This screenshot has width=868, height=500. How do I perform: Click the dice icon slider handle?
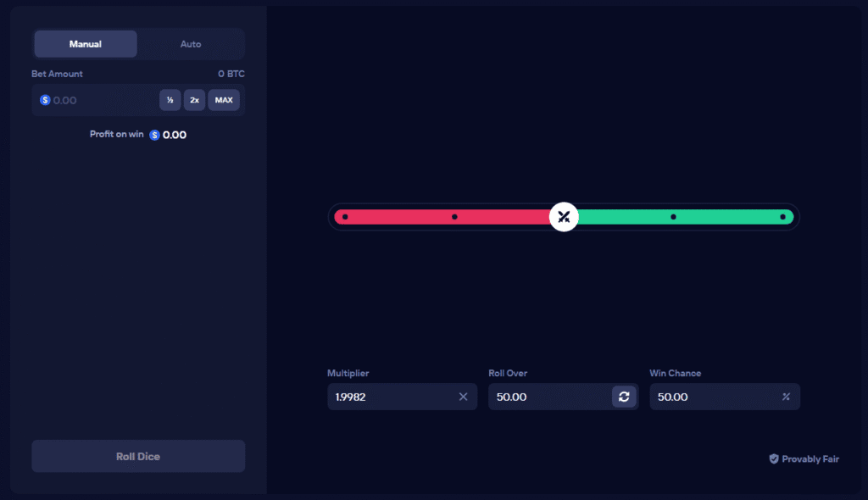point(564,217)
